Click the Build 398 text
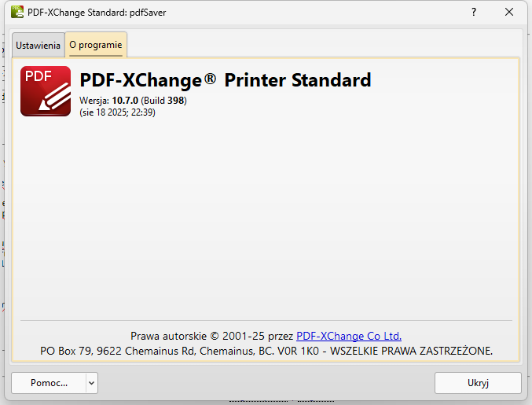Screen dimensions: 532x405 click(163, 101)
